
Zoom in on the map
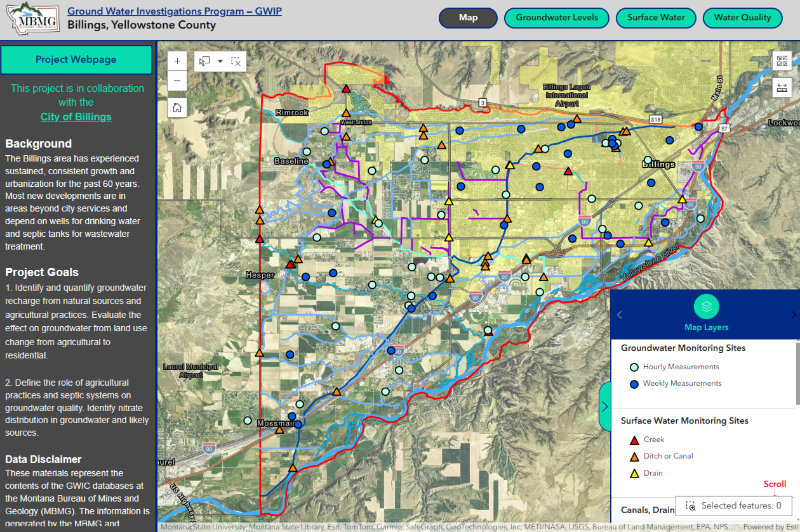coord(177,61)
